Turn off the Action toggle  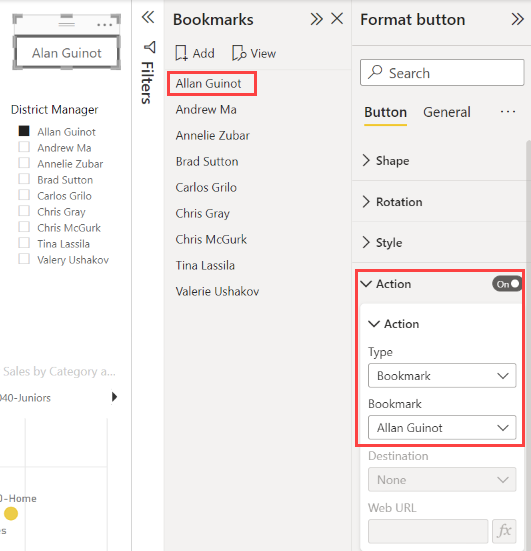pyautogui.click(x=506, y=284)
